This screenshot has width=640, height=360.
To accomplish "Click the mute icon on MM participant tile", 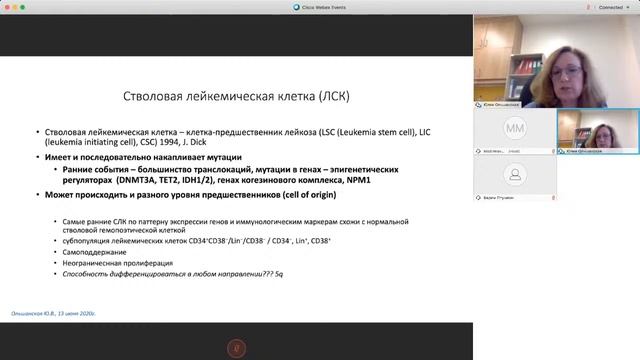I will pyautogui.click(x=553, y=151).
